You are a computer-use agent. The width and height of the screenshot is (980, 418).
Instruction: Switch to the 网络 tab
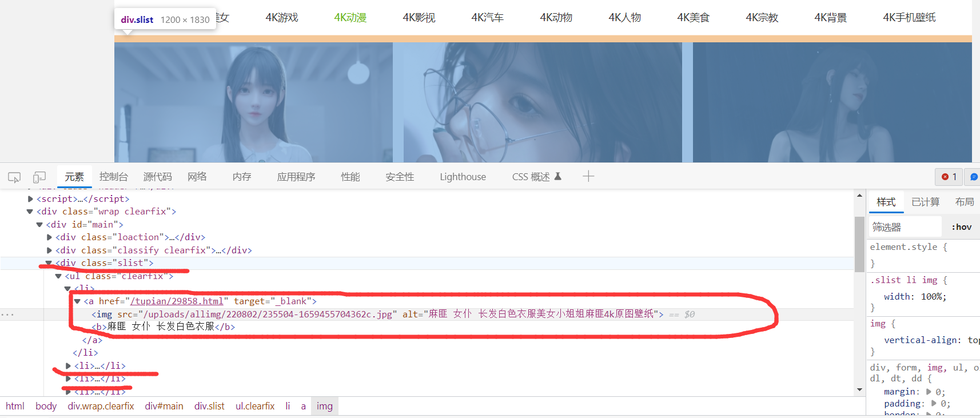[197, 177]
